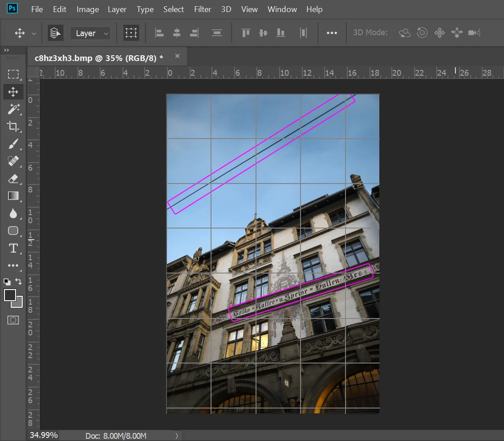Align vertical centers
The height and width of the screenshot is (441, 504).
[263, 33]
